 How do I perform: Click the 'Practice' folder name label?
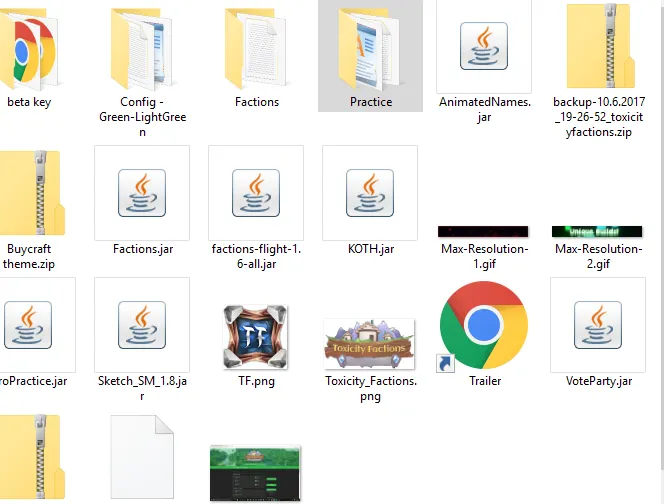click(371, 102)
